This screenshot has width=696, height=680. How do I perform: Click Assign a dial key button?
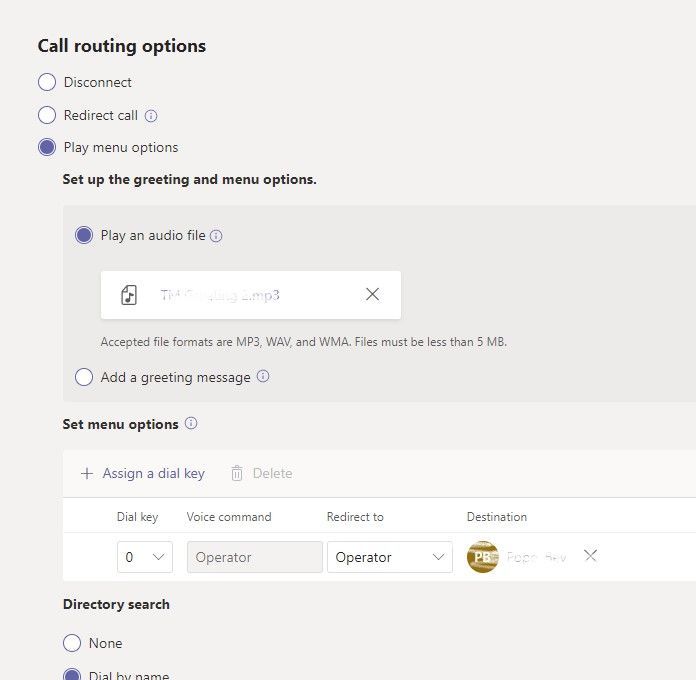pos(142,473)
